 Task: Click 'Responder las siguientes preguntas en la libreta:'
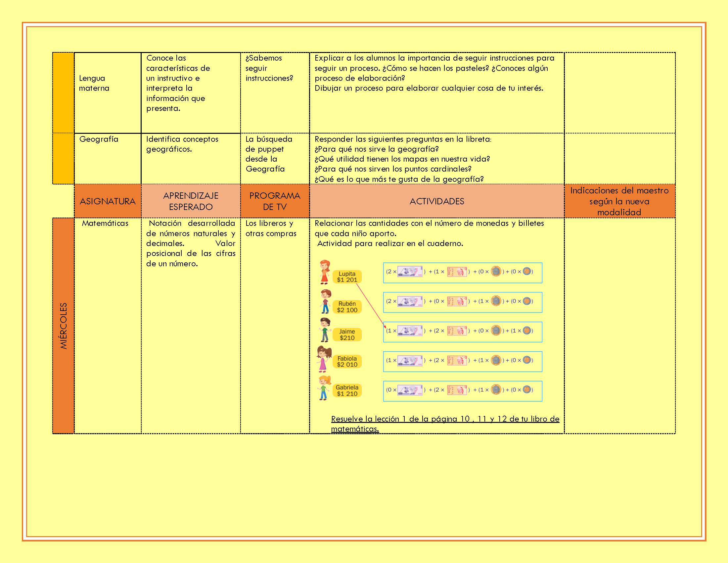click(403, 139)
